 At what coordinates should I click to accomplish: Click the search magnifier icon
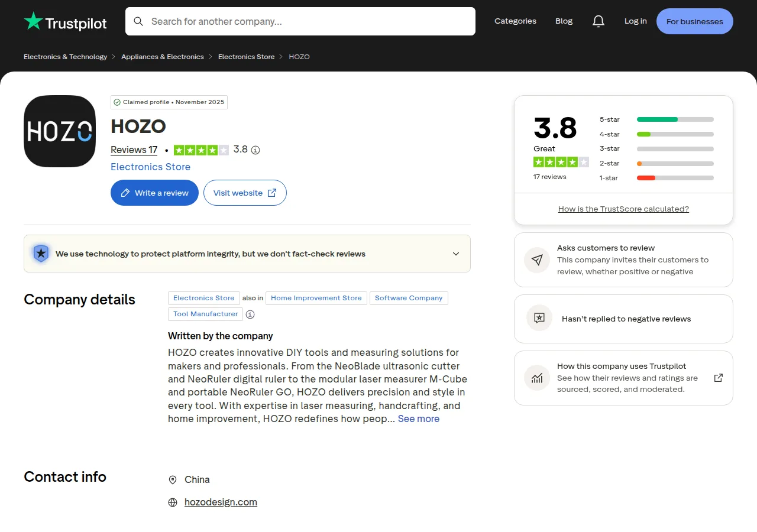pyautogui.click(x=138, y=21)
